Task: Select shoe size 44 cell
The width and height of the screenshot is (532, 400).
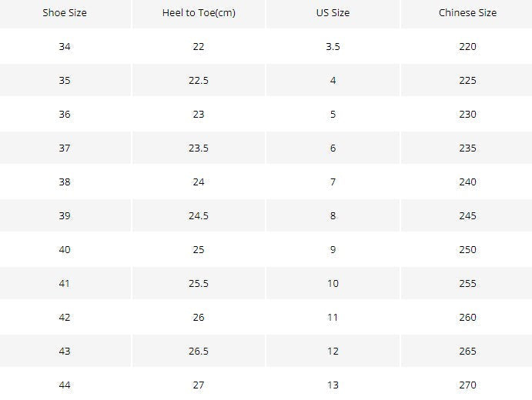Action: point(65,385)
